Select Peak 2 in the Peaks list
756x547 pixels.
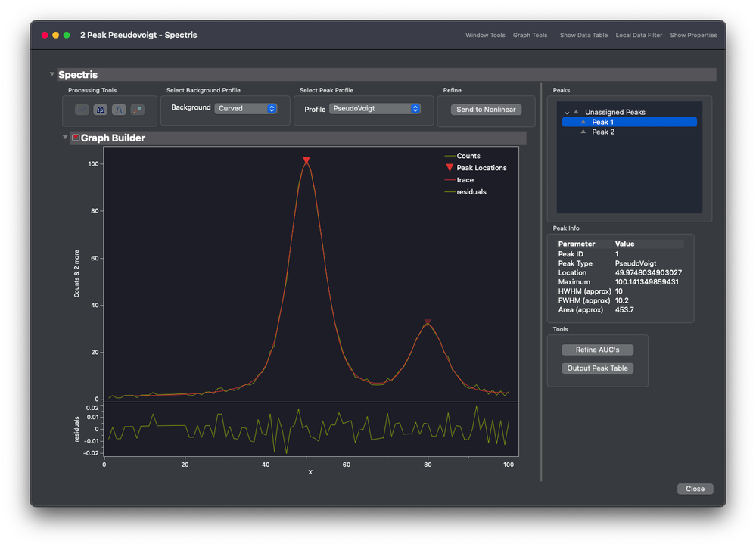click(603, 132)
